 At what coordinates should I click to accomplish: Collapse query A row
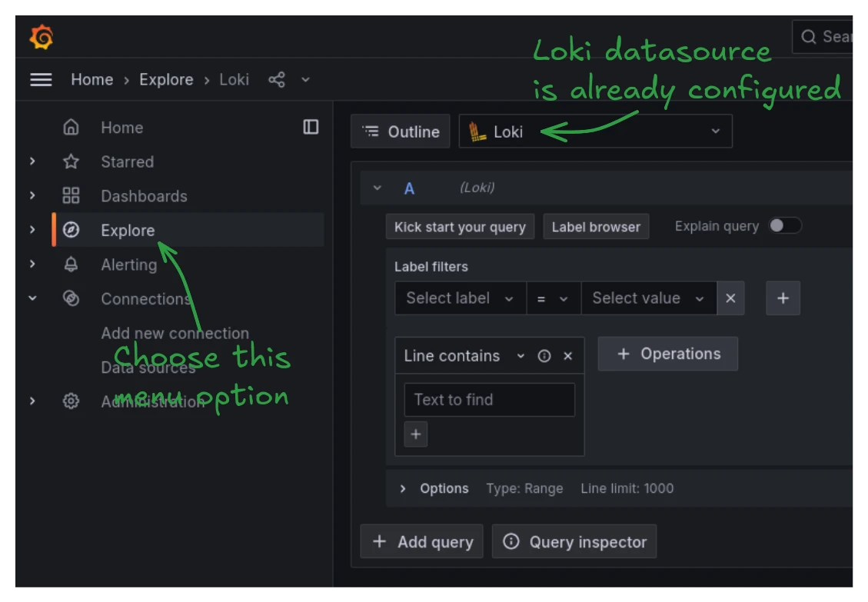pos(377,188)
